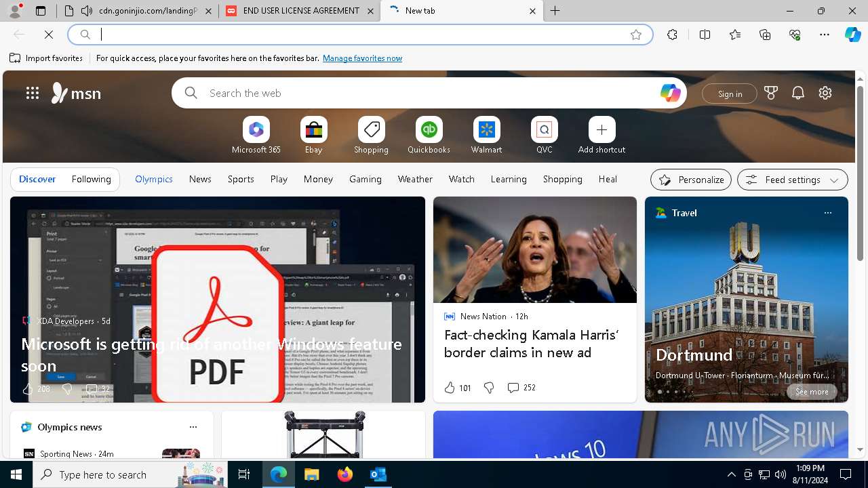Viewport: 868px width, 488px height.
Task: Switch to END USER LICENSE AGREEMENT tab
Action: click(x=300, y=11)
